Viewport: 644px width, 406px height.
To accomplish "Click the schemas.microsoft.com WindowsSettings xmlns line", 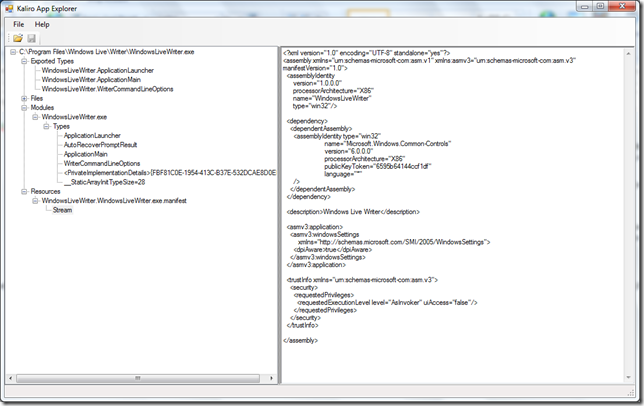I will click(394, 242).
